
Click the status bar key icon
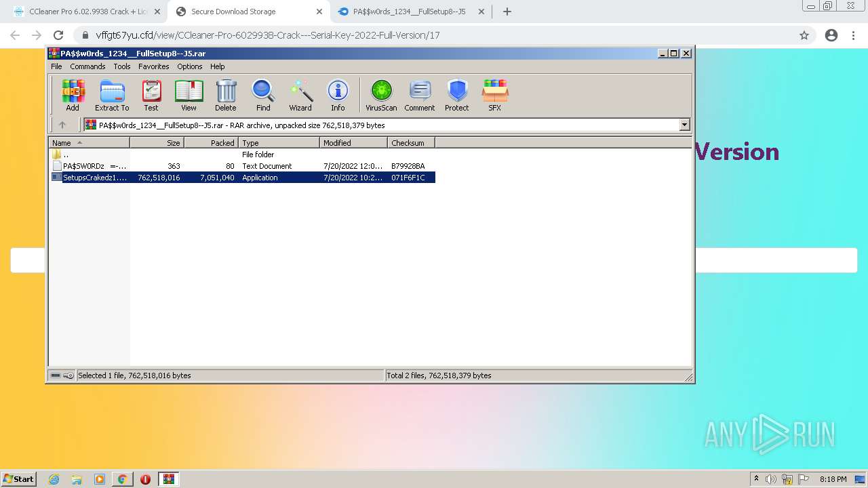68,375
